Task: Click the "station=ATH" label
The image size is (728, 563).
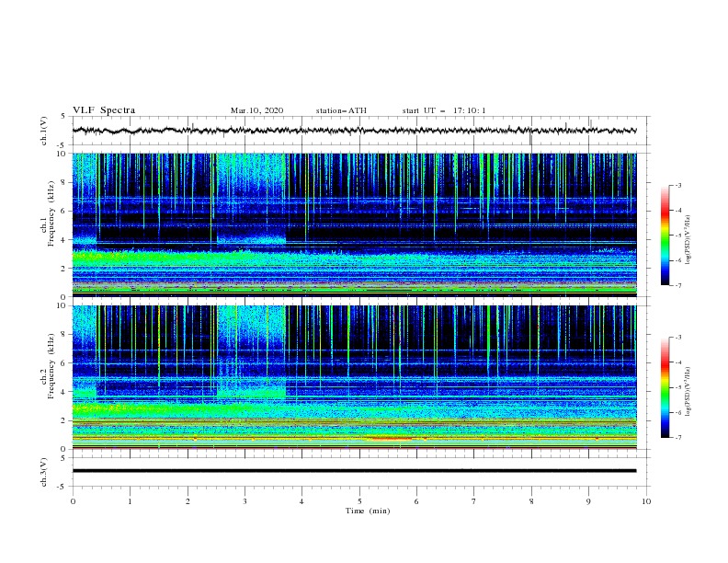Action: pos(341,110)
